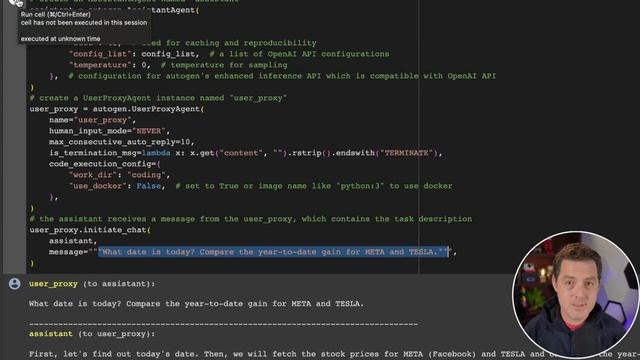Viewport: 640px width, 360px height.
Task: Click the line "user_proxy = autogen.UserProxyAgent("
Action: pyautogui.click(x=117, y=109)
